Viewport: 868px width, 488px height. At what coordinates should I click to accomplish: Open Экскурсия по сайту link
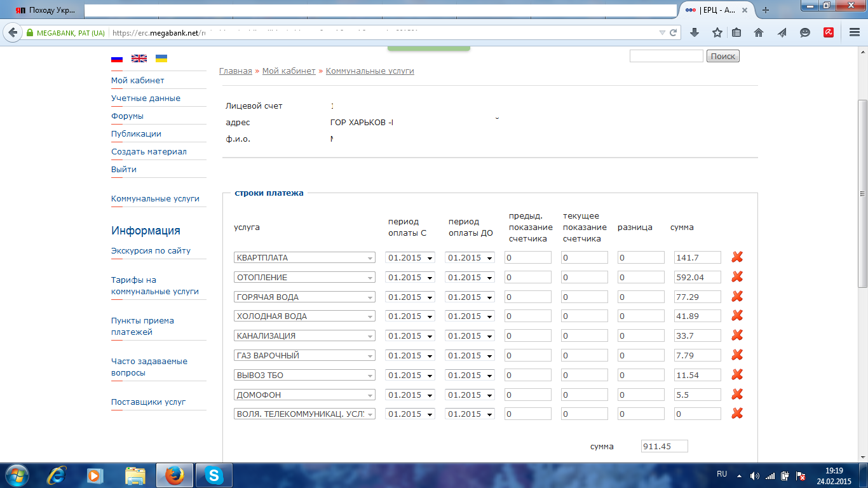click(x=151, y=251)
